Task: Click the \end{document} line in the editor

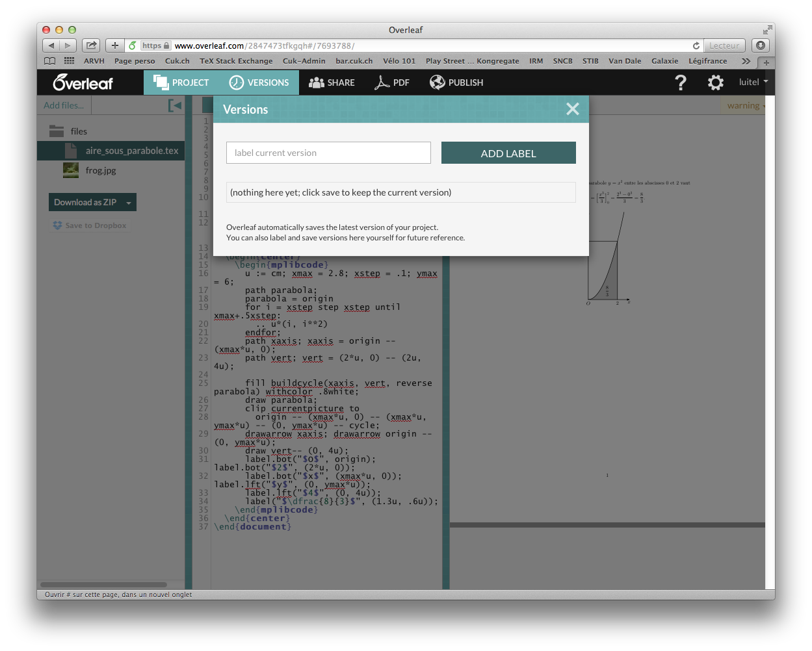Action: (x=253, y=527)
